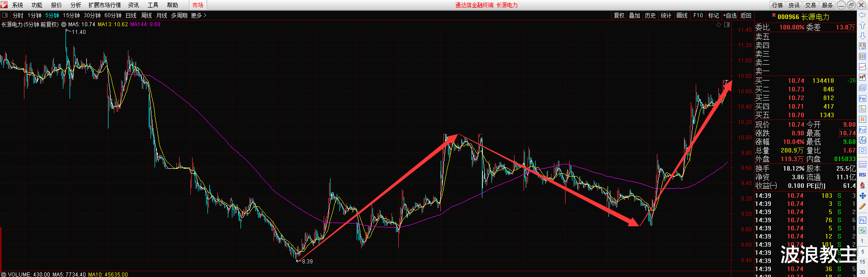Open the 功能 menu
This screenshot has width=868, height=277.
(x=37, y=5)
